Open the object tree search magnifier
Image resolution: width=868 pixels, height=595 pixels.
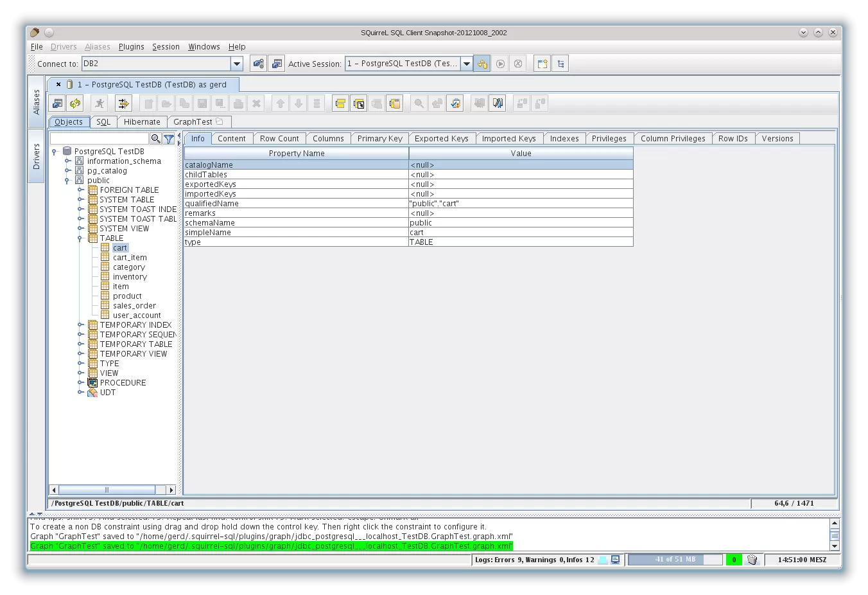click(x=155, y=138)
